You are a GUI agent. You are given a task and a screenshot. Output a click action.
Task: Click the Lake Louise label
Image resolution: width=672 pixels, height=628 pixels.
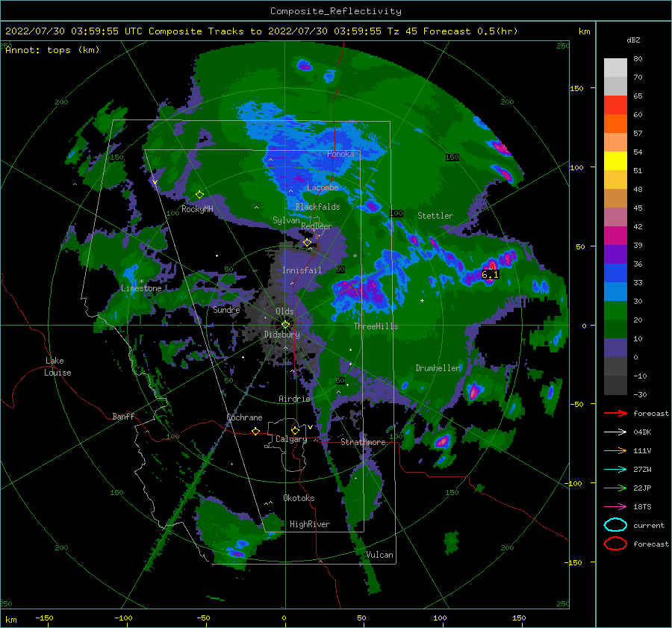57,367
